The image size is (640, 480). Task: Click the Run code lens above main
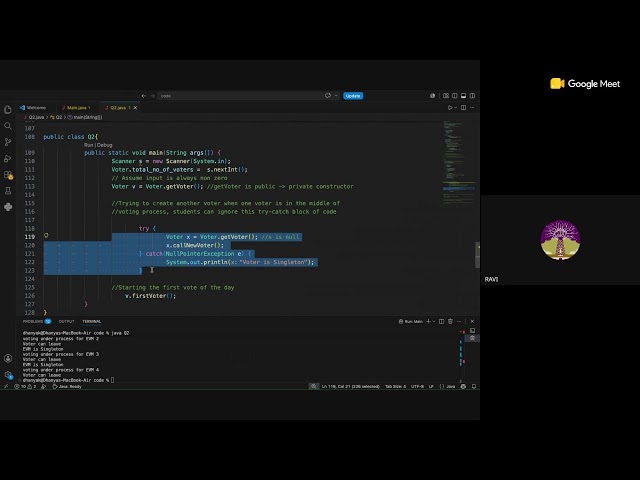(x=88, y=145)
